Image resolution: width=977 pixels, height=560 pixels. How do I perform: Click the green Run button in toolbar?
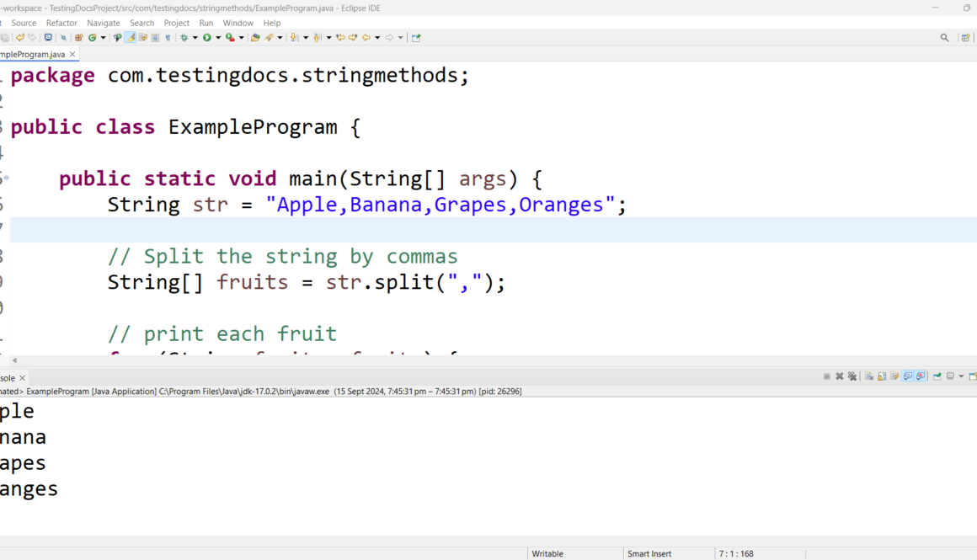coord(206,38)
